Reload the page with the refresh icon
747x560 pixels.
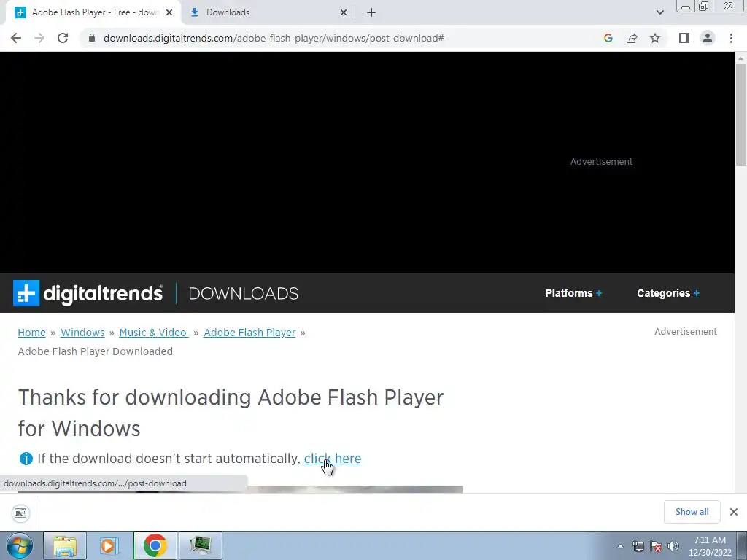[x=63, y=38]
